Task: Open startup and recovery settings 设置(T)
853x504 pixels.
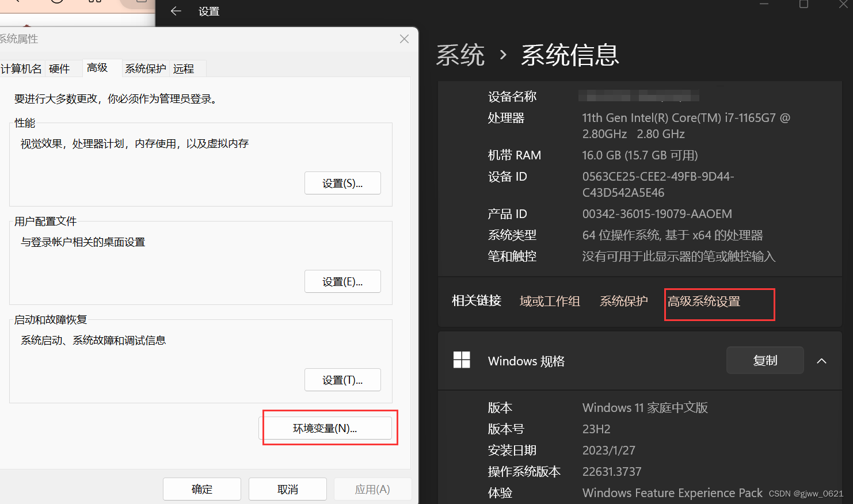Action: pos(342,380)
